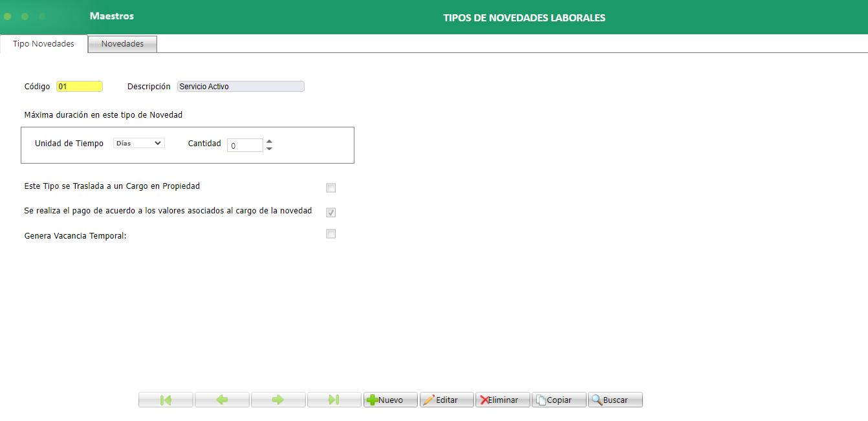The height and width of the screenshot is (421, 868).
Task: Uncheck the pago de valores asociados checkbox
Action: tap(331, 211)
